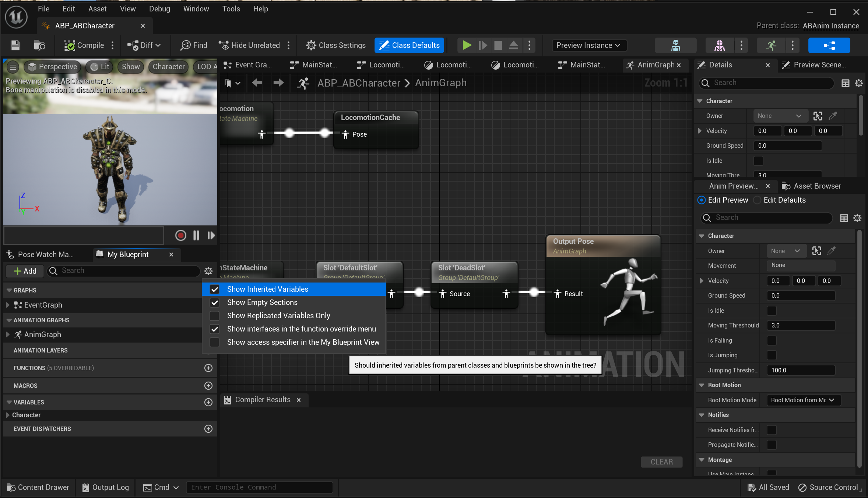Expand the Character variables category
Screen dimensions: 868x498
point(8,415)
